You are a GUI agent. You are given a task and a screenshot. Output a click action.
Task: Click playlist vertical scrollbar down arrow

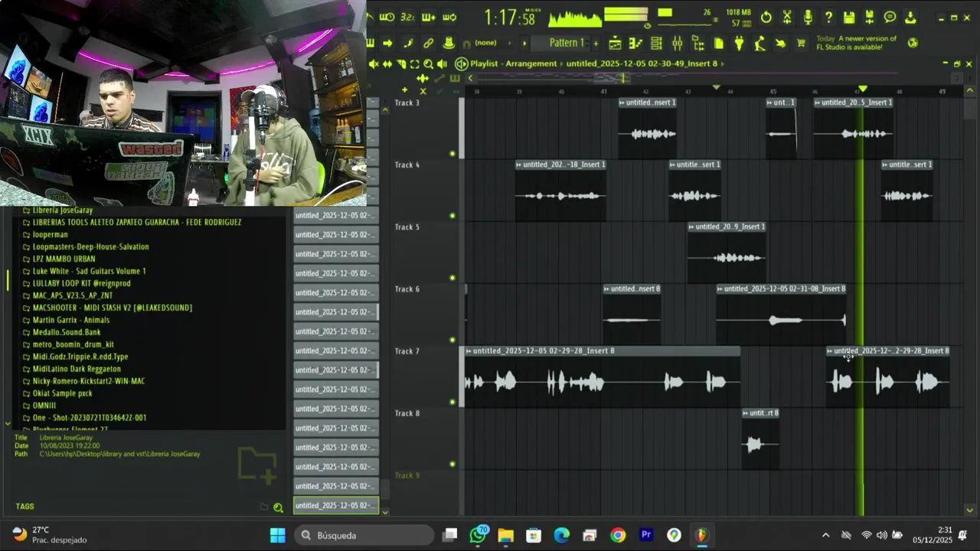[x=970, y=510]
